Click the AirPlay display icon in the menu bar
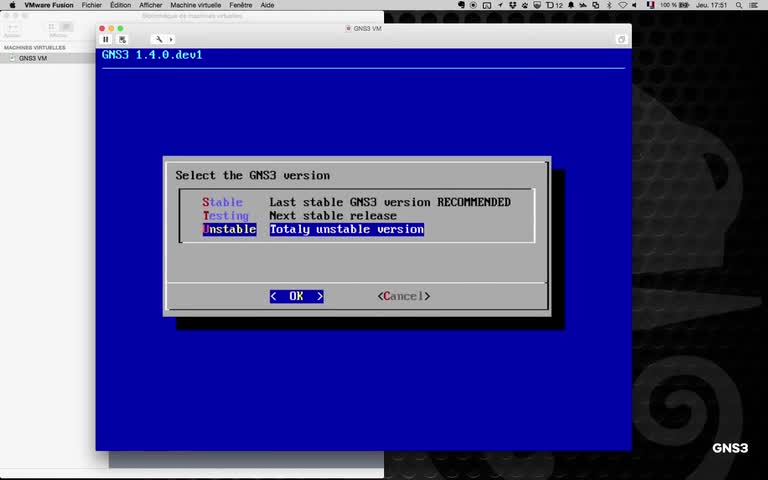 pos(487,5)
